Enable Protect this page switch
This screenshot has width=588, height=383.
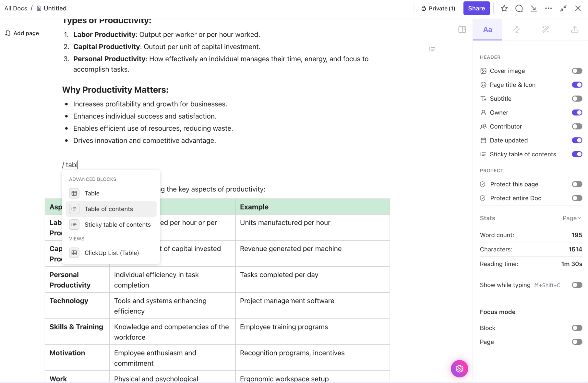point(577,184)
